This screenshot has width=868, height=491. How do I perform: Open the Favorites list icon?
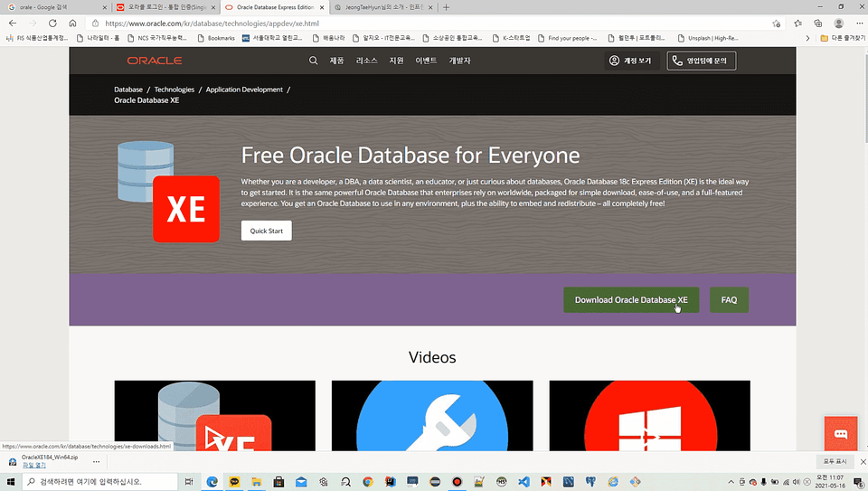coord(797,24)
